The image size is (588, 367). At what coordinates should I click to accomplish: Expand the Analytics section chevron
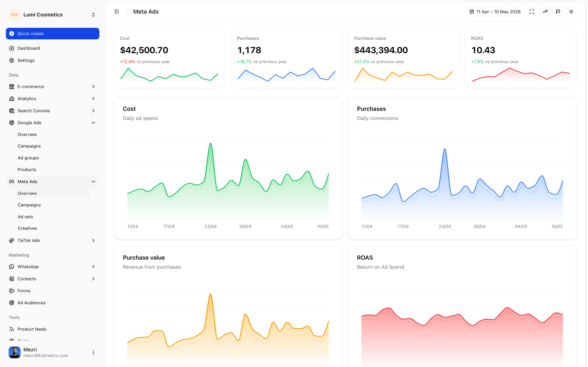[x=93, y=98]
